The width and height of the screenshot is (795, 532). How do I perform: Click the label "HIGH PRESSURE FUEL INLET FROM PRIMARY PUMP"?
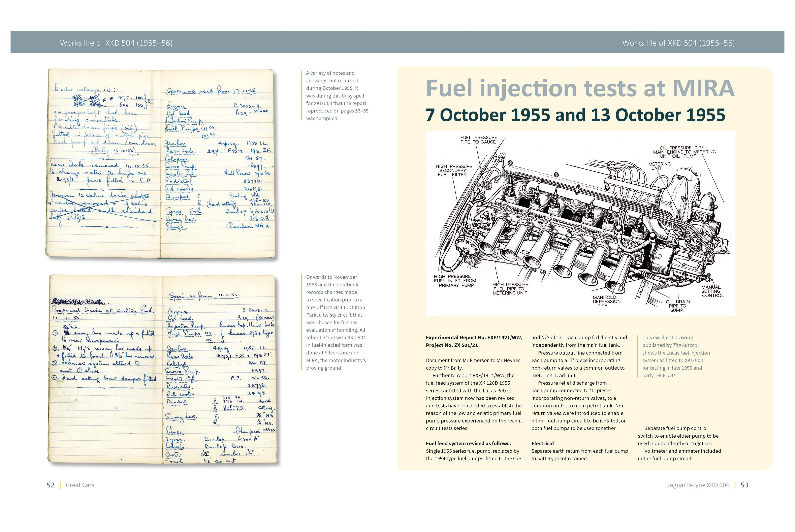455,281
